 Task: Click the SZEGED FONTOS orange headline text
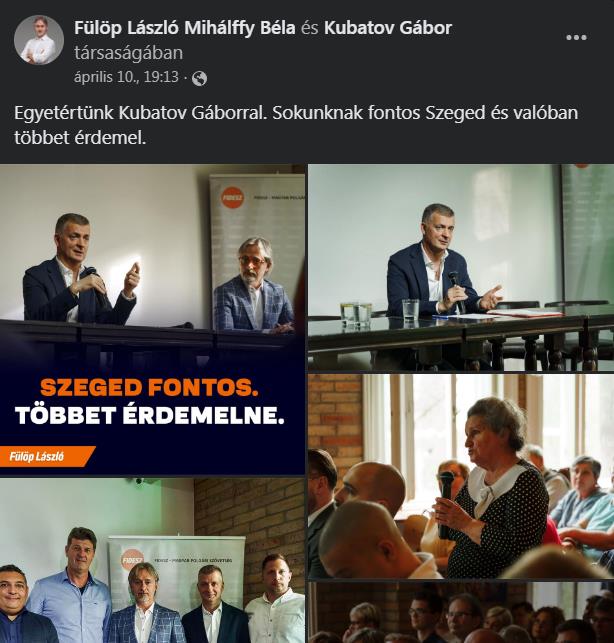pyautogui.click(x=149, y=387)
